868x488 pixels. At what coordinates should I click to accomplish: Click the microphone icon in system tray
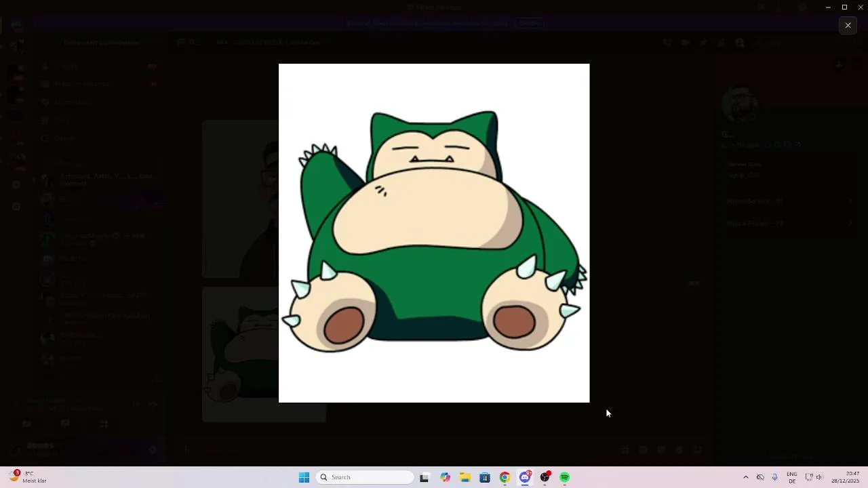775,477
